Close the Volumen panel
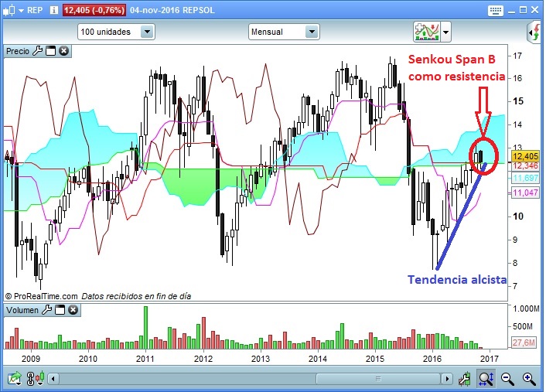The width and height of the screenshot is (546, 392). click(73, 310)
